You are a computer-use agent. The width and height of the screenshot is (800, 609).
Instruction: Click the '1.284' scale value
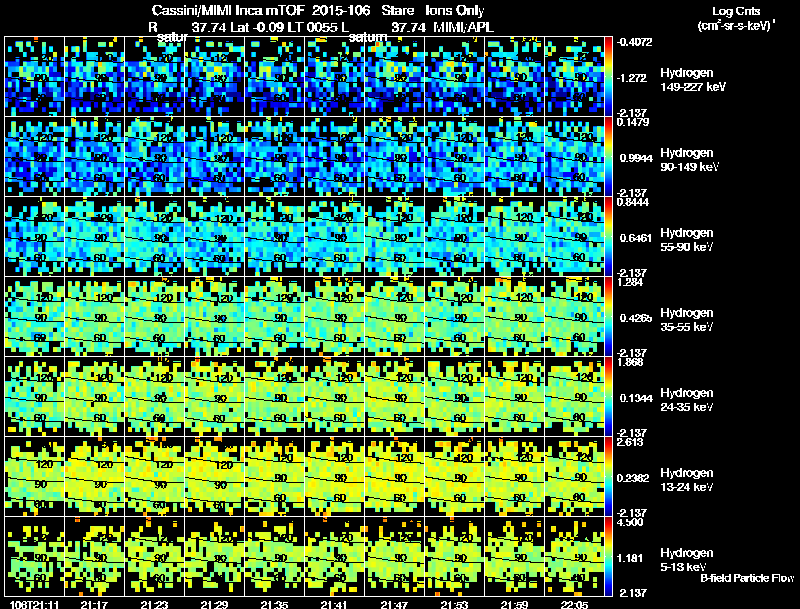point(630,283)
